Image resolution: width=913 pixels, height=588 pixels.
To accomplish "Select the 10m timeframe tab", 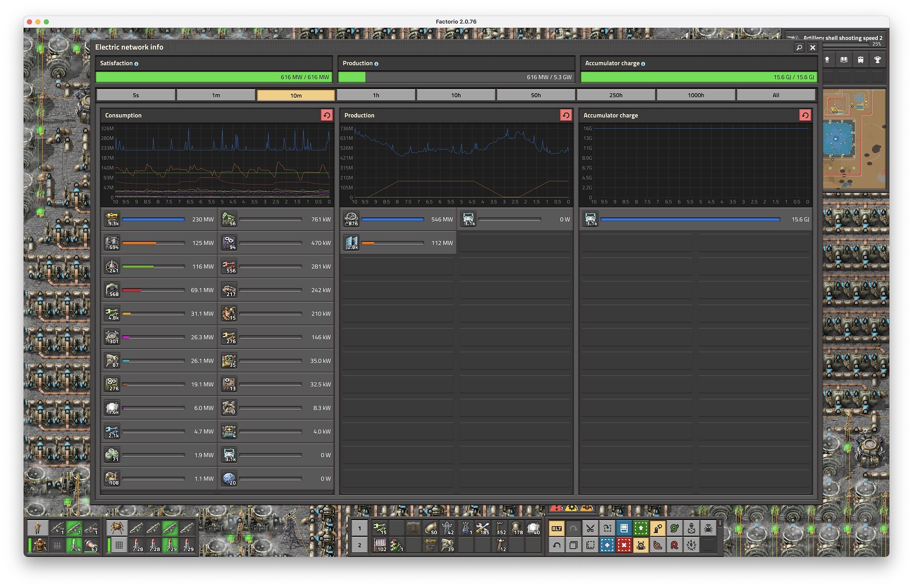I will (296, 95).
